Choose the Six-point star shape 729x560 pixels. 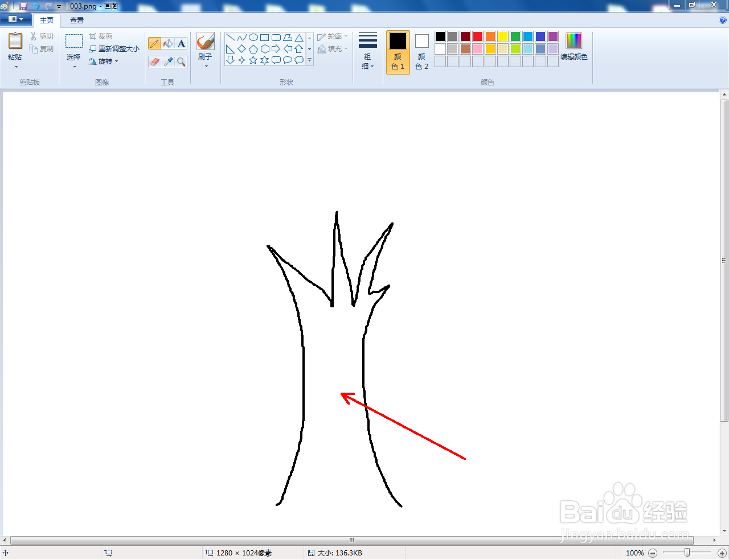coord(265,60)
